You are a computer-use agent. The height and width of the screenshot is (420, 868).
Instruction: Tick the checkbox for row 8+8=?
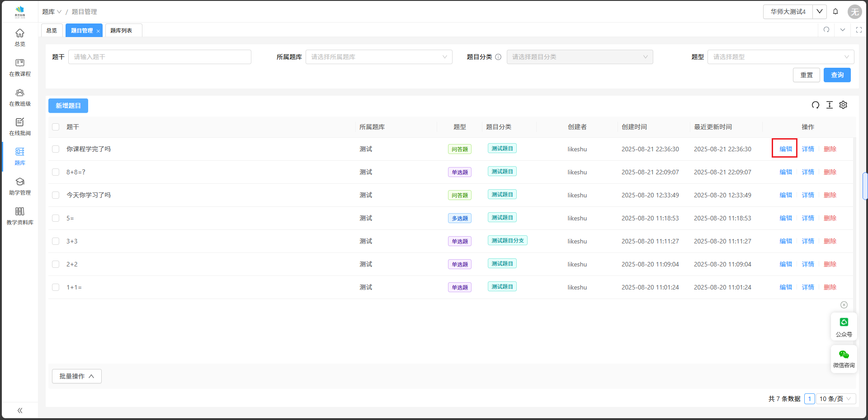pyautogui.click(x=56, y=172)
